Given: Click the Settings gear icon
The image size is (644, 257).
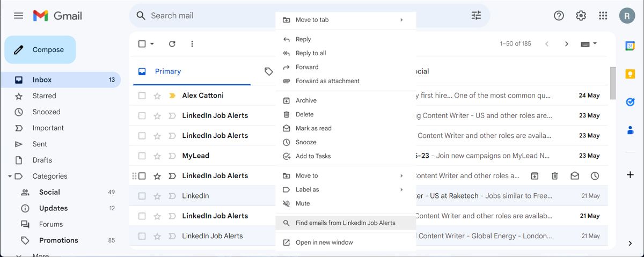Looking at the screenshot, I should click(581, 16).
